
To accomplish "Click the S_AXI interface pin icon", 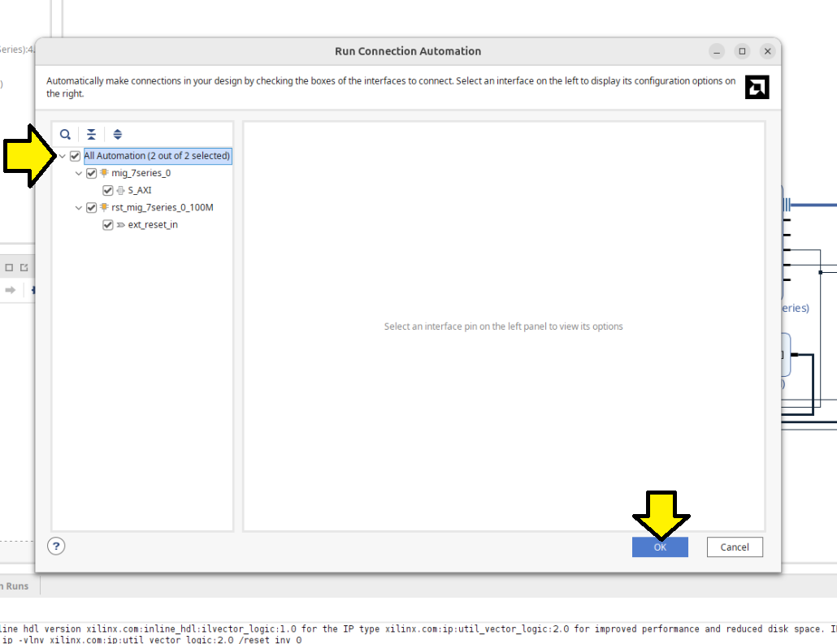I will [120, 191].
